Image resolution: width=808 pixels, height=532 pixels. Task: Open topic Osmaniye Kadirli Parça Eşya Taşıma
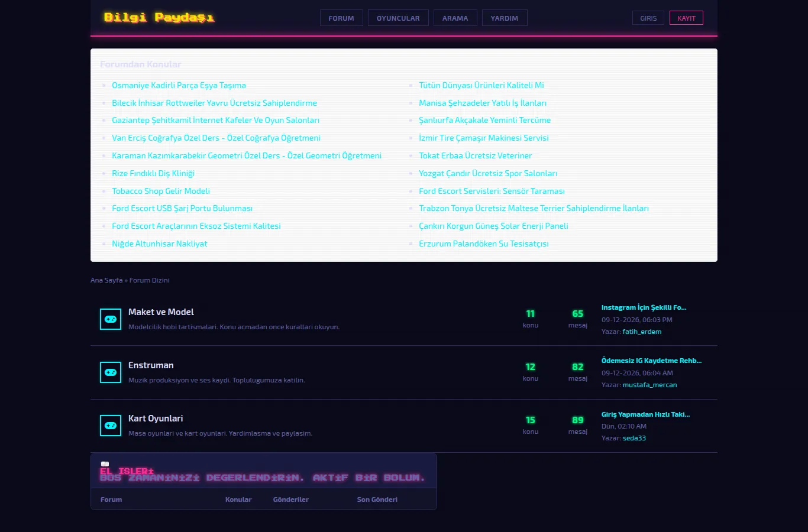(179, 85)
